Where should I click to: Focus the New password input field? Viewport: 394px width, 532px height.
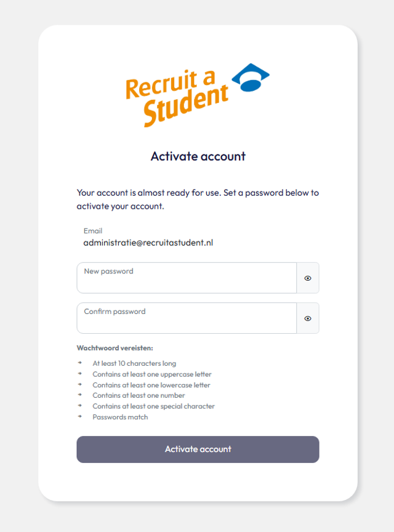point(187,278)
